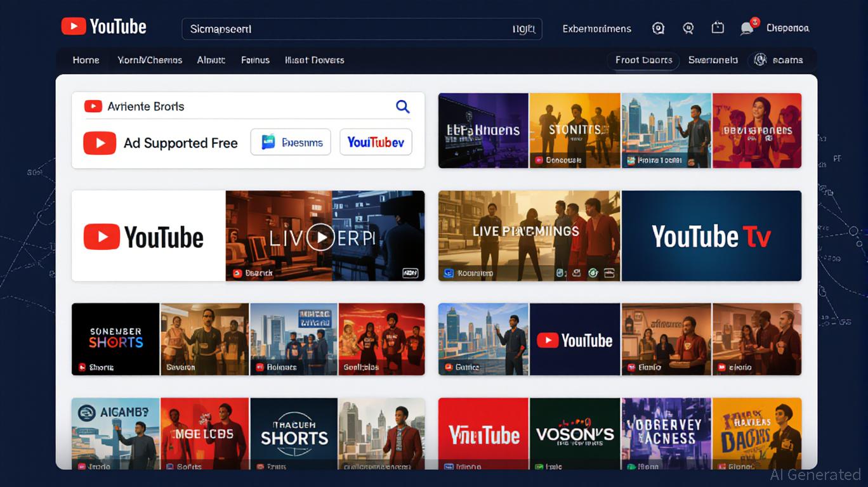
Task: Open the red MOELCBS thumbnail
Action: [x=205, y=434]
